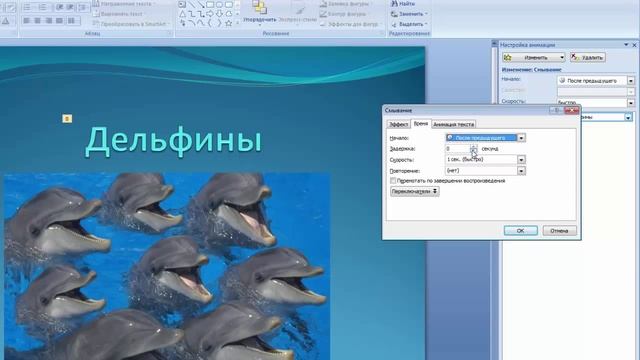Open Упорядочить arrange options

[260, 13]
